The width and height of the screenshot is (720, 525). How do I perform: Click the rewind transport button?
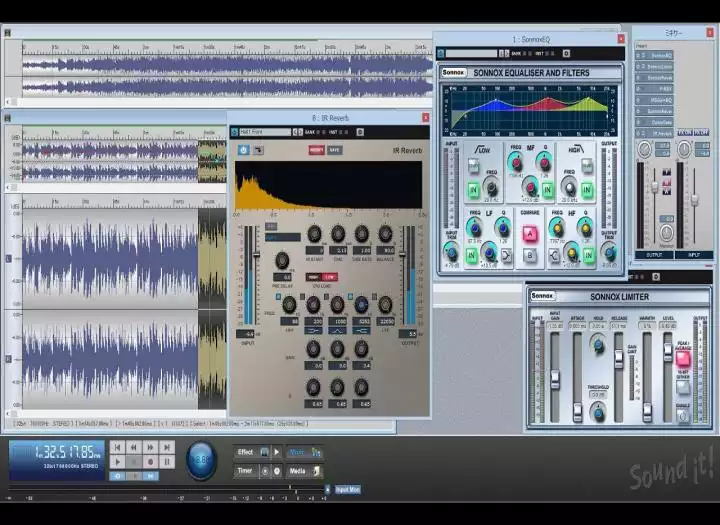coord(134,447)
